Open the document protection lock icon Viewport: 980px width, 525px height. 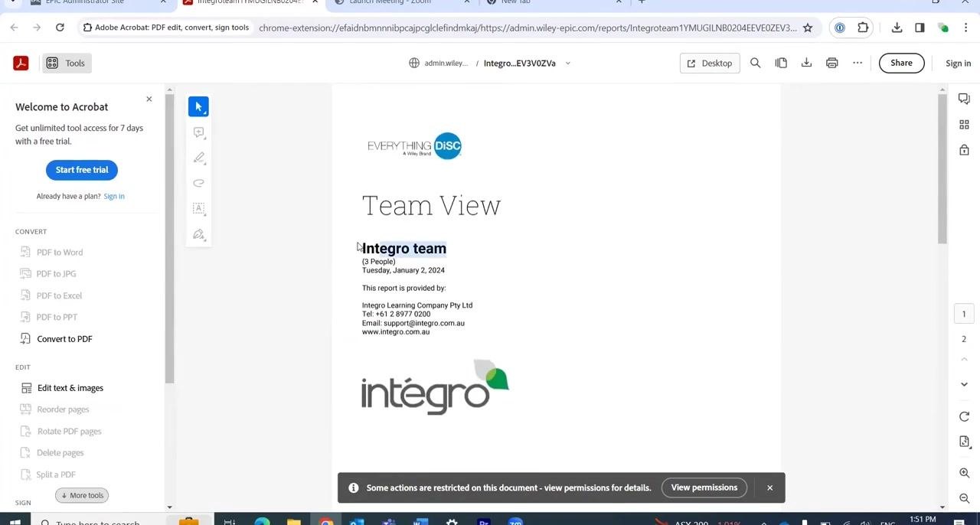[x=964, y=150]
